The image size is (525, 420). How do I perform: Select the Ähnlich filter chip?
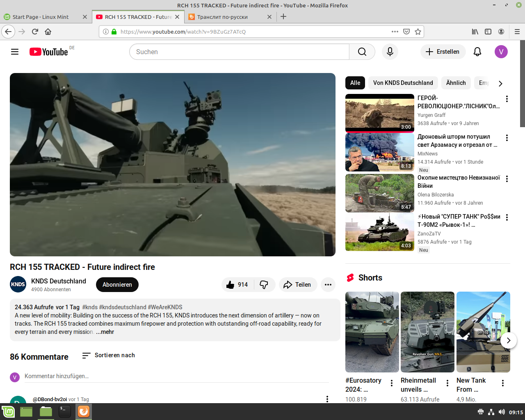pos(456,83)
